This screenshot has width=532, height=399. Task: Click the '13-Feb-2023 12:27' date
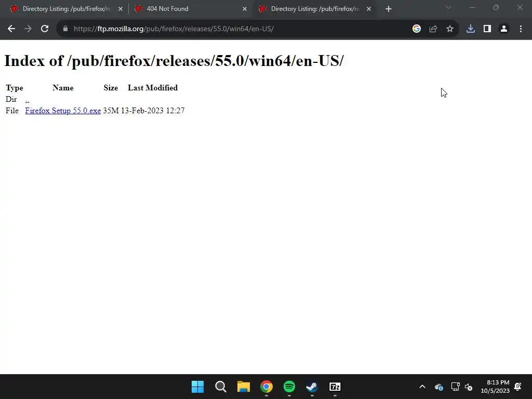[153, 111]
